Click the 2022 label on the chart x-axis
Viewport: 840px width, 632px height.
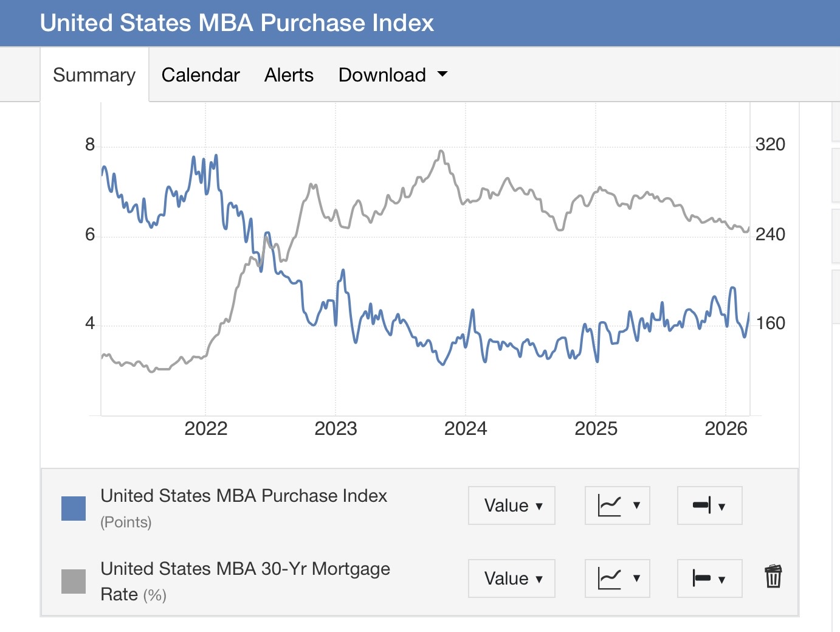(205, 429)
